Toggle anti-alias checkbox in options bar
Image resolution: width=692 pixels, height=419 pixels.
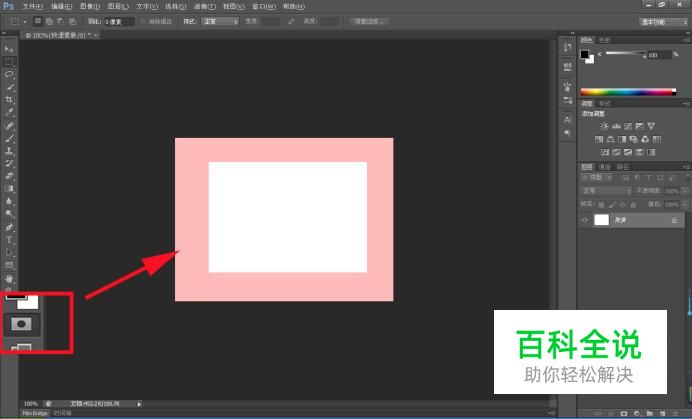[x=143, y=21]
